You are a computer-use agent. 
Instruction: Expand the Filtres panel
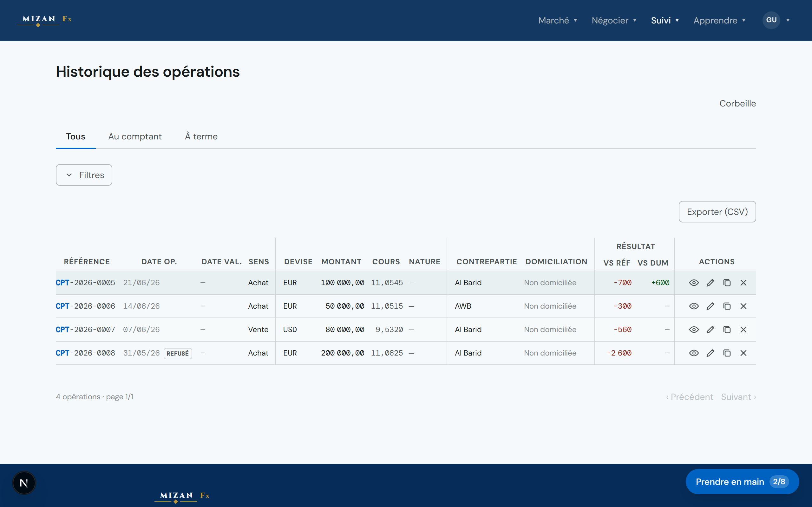point(84,175)
